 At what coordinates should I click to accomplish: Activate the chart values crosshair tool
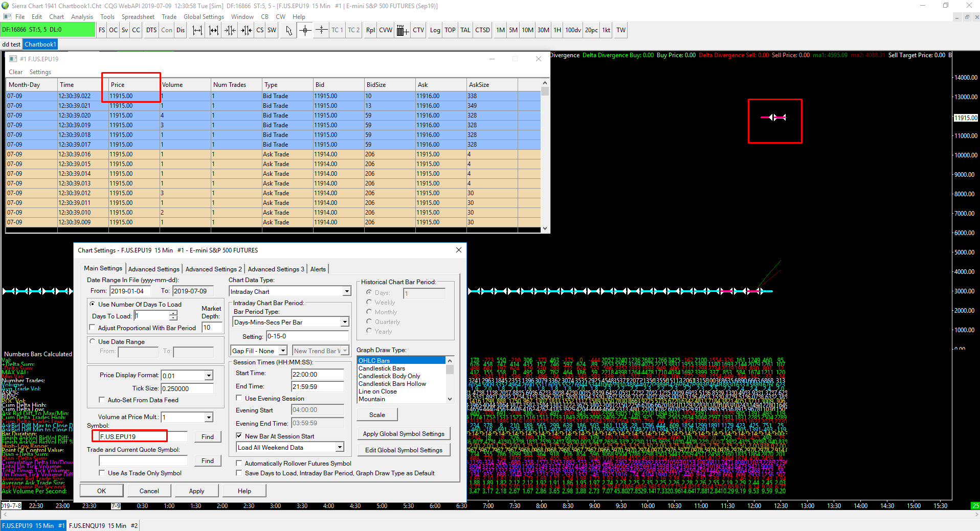point(305,30)
